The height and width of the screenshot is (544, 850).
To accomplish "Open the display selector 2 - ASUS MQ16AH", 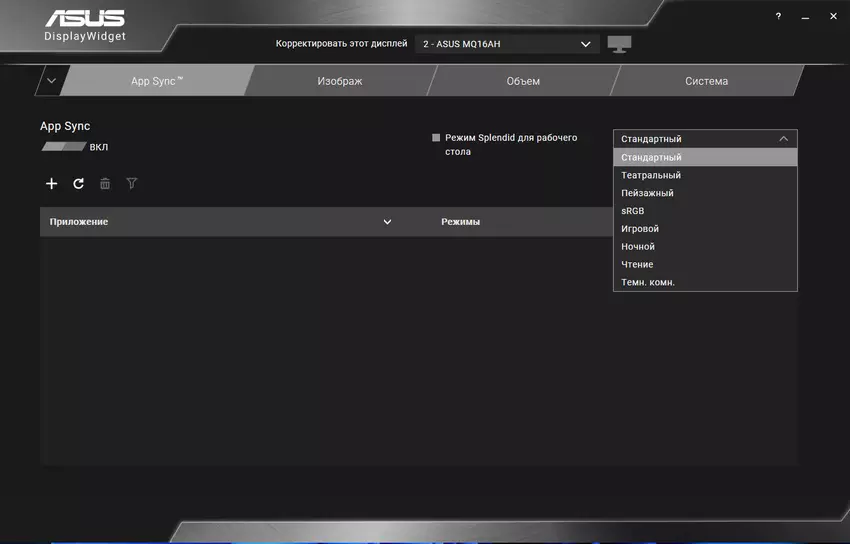I will tap(507, 44).
